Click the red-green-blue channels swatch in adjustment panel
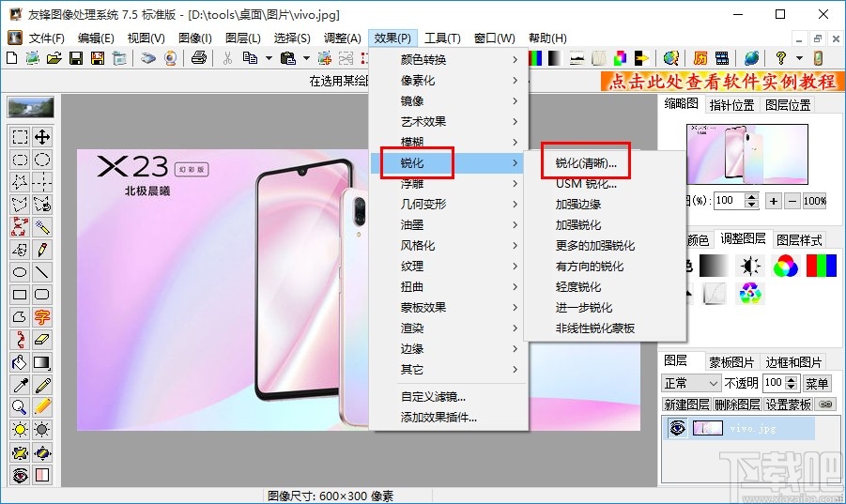 pos(822,266)
